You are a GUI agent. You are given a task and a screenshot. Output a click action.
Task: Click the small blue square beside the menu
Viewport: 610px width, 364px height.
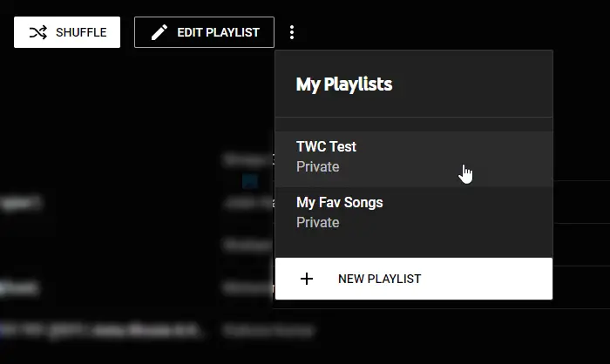(x=250, y=180)
